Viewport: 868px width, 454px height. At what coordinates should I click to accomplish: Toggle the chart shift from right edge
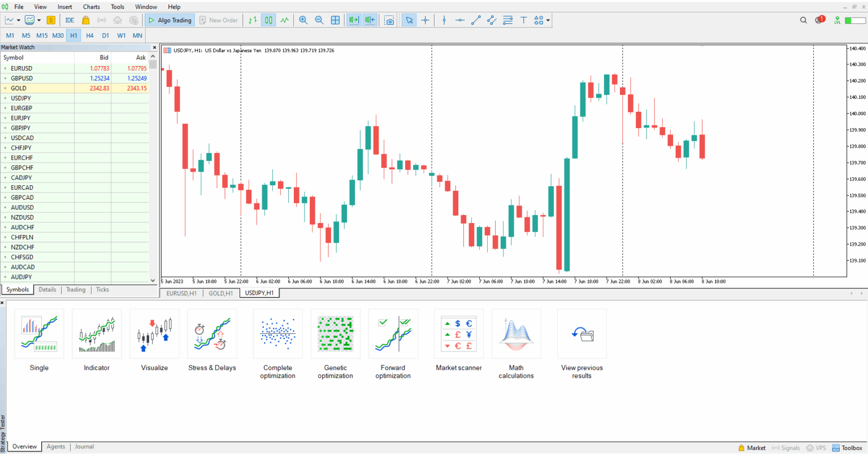[x=368, y=20]
